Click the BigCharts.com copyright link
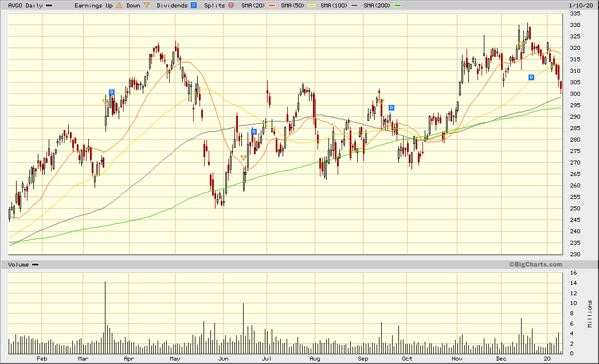 (x=535, y=264)
